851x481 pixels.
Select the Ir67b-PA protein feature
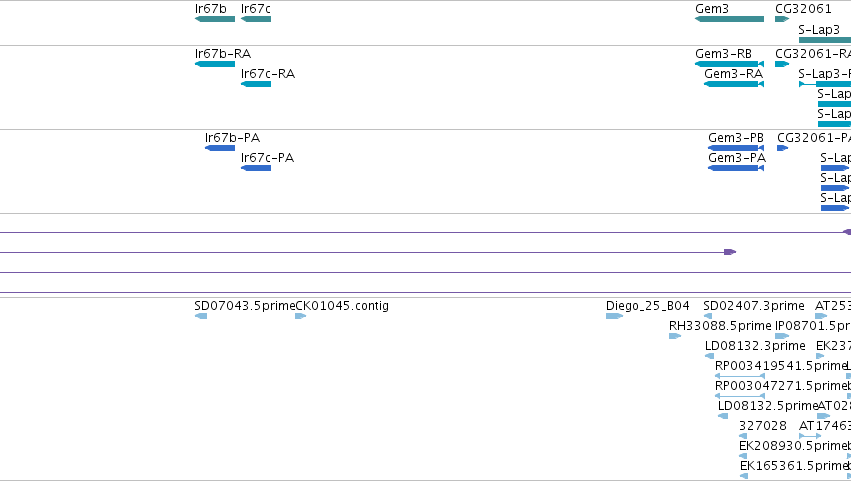tap(220, 148)
